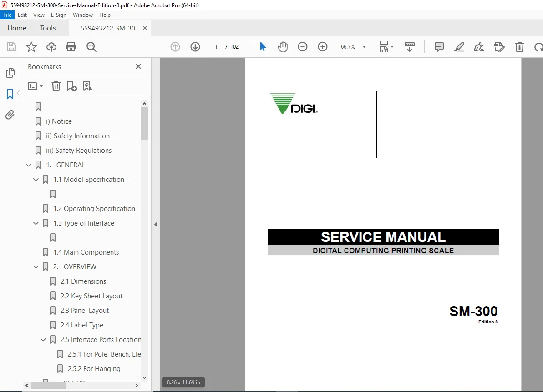Screen dimensions: 543x392
Task: Select the Hand pan tool
Action: (x=283, y=47)
